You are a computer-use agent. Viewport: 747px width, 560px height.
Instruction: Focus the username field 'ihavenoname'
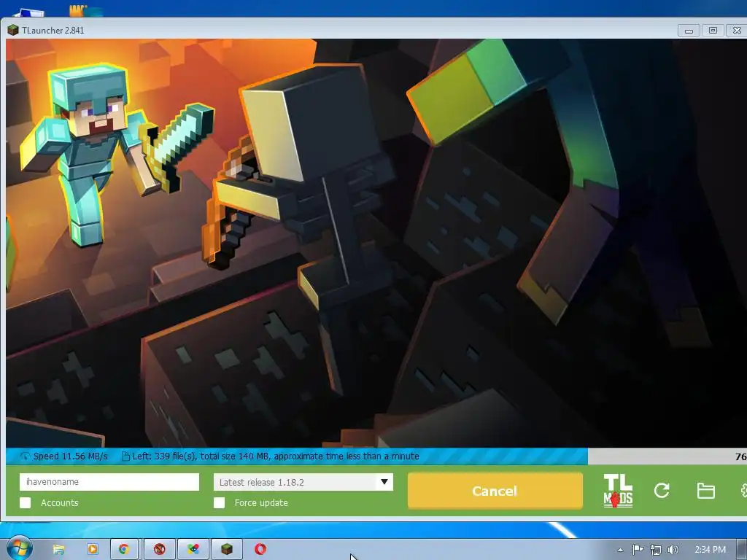(x=109, y=482)
